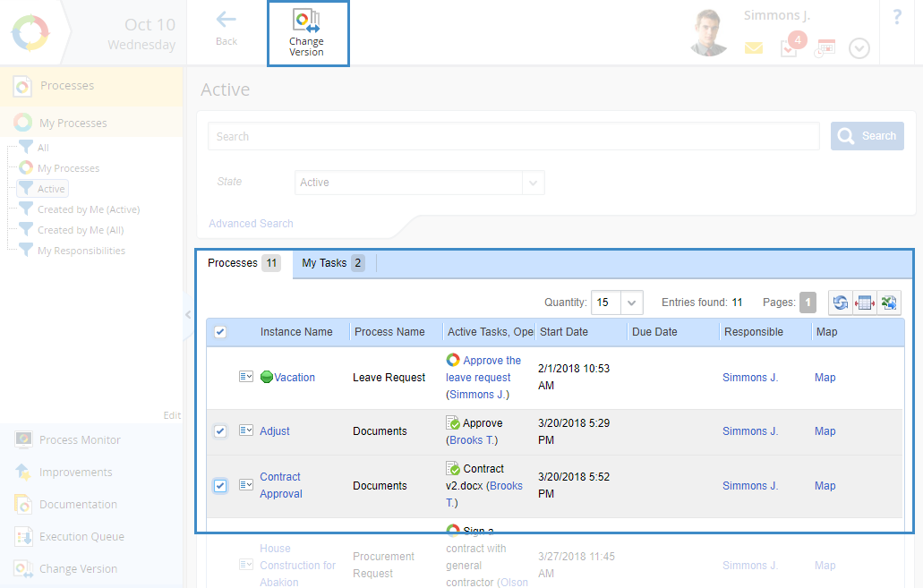Toggle the select-all header checkbox
The width and height of the screenshot is (923, 588).
coord(220,332)
